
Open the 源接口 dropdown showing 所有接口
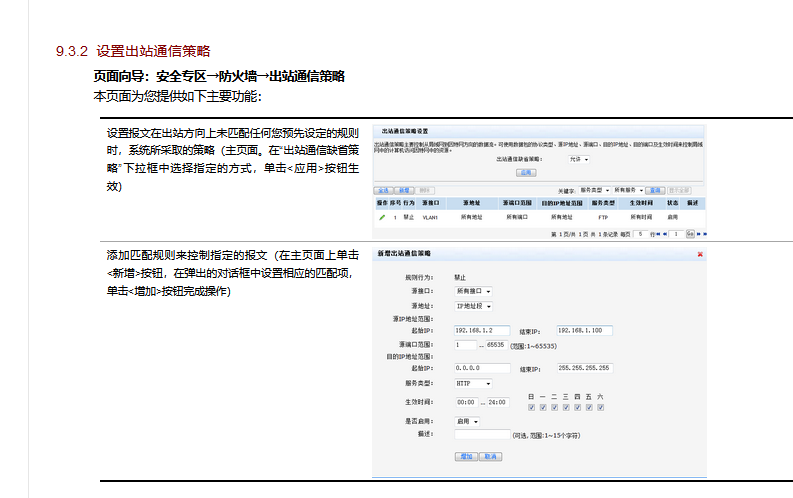click(473, 291)
